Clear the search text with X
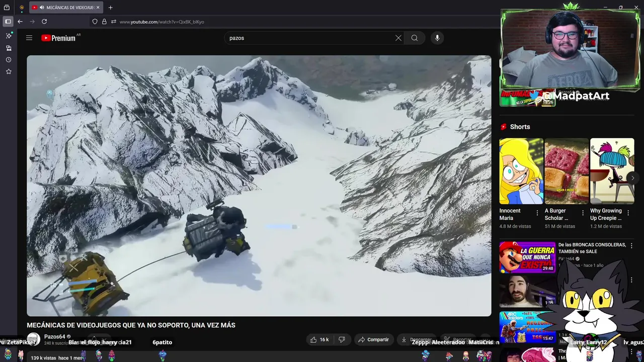The image size is (644, 362). (398, 38)
